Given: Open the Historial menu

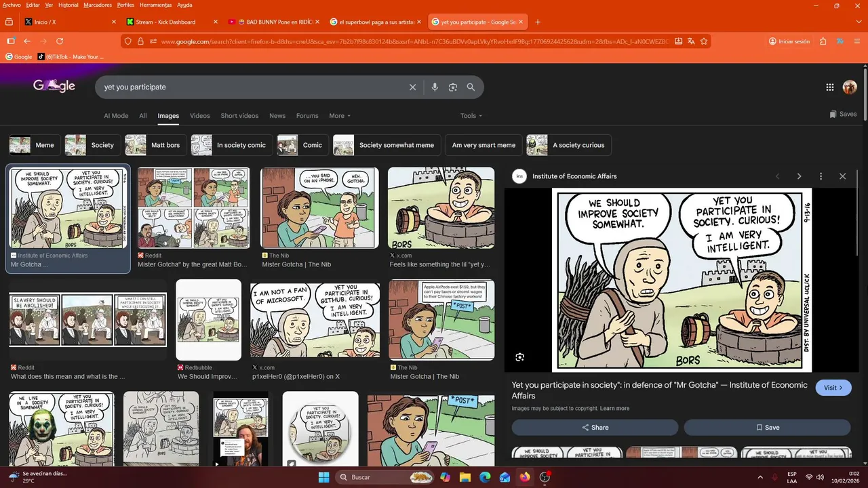Looking at the screenshot, I should coord(68,5).
